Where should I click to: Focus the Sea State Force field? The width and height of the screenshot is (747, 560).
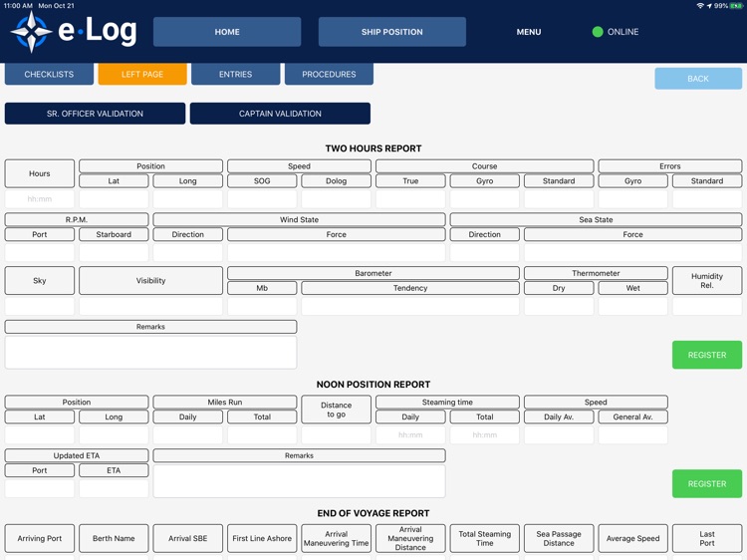[633, 252]
